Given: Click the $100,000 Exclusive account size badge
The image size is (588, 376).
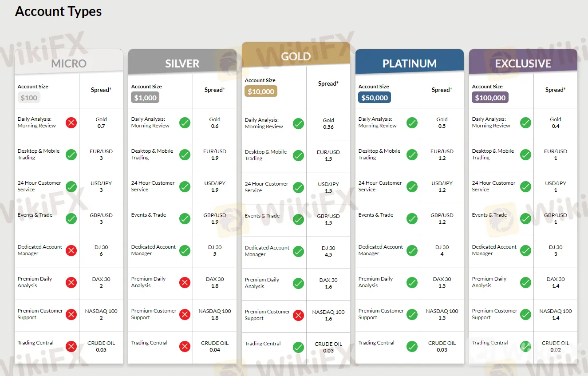Looking at the screenshot, I should pos(490,98).
